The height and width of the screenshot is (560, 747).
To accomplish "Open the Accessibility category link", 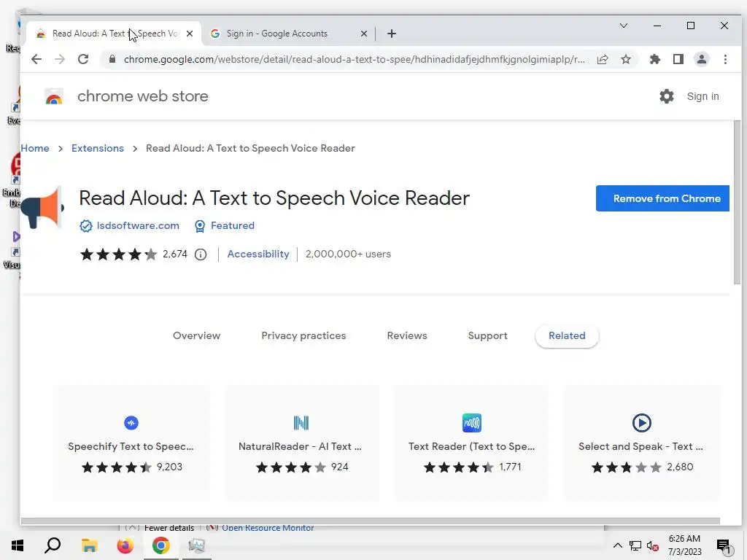I will [x=258, y=254].
